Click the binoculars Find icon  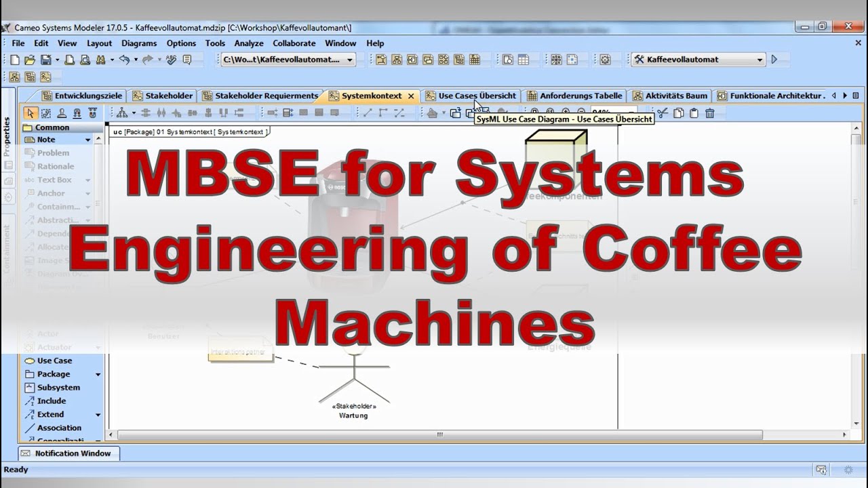click(101, 60)
